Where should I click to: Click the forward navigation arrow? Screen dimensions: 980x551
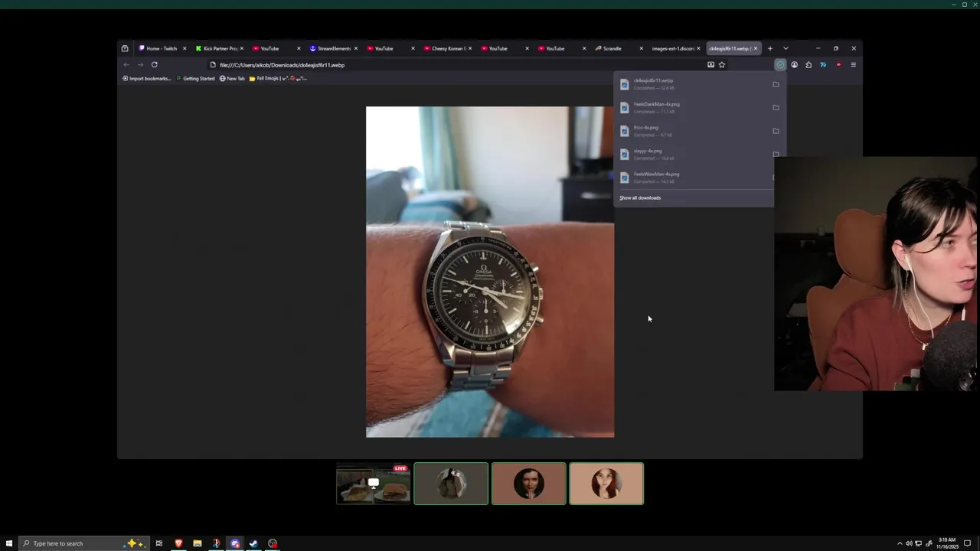tap(140, 65)
